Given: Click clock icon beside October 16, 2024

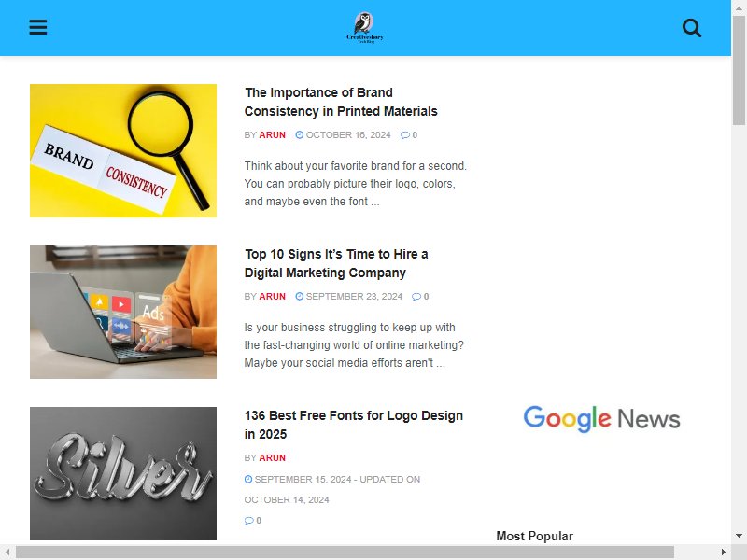Looking at the screenshot, I should (x=299, y=134).
